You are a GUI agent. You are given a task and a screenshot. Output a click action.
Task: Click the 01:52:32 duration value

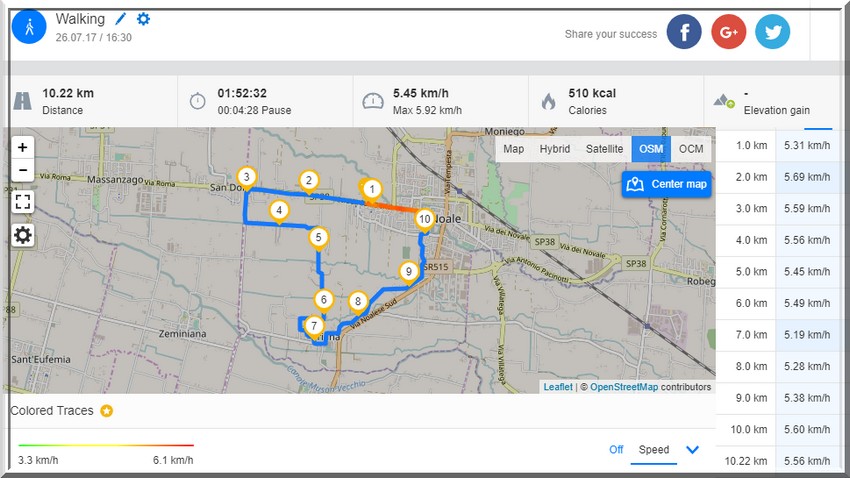pos(242,93)
